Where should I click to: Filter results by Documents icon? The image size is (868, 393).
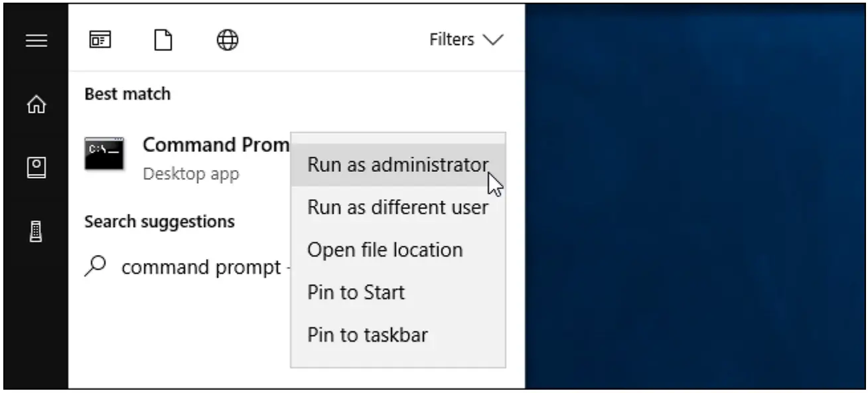click(163, 41)
